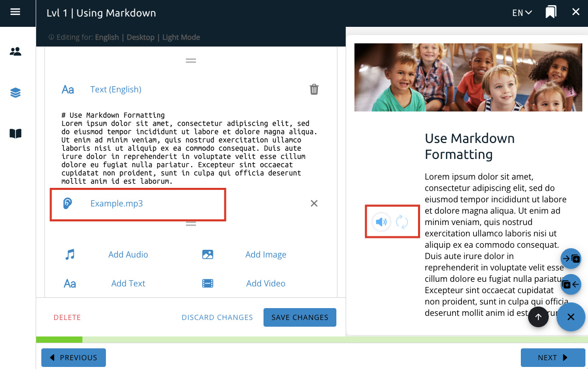Click the refresh audio icon in preview

point(402,222)
